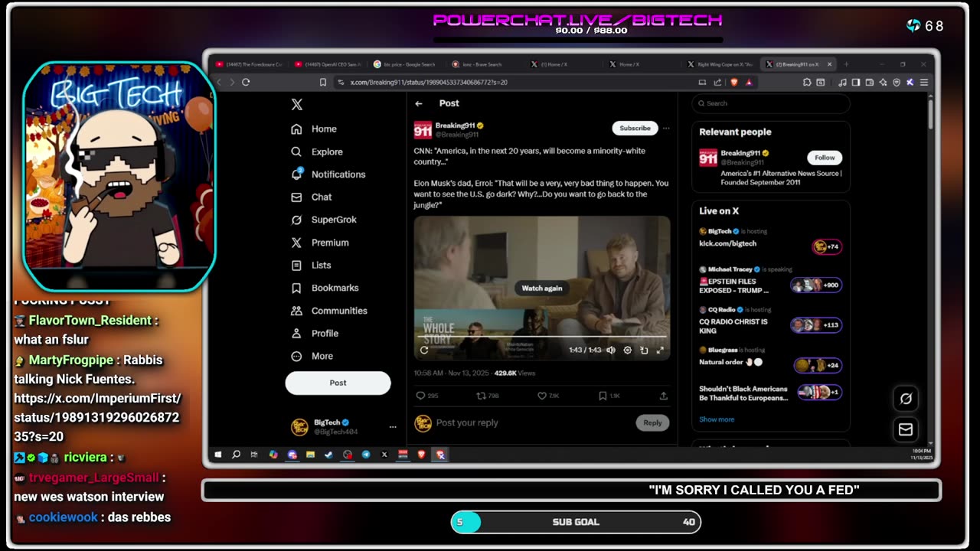Mute the video with the speaker icon

(611, 350)
